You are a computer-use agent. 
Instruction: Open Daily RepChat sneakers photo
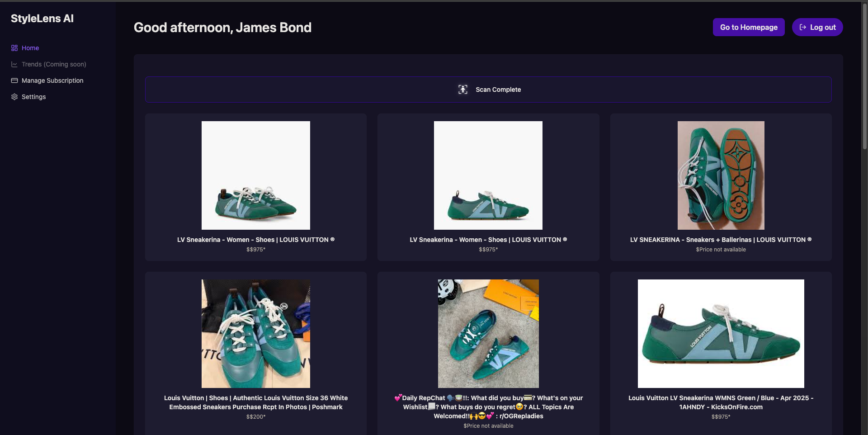coord(488,334)
